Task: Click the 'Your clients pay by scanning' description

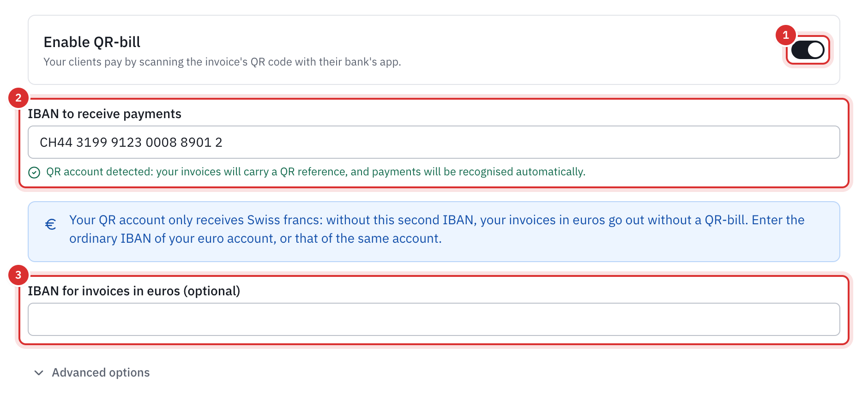Action: pos(222,62)
